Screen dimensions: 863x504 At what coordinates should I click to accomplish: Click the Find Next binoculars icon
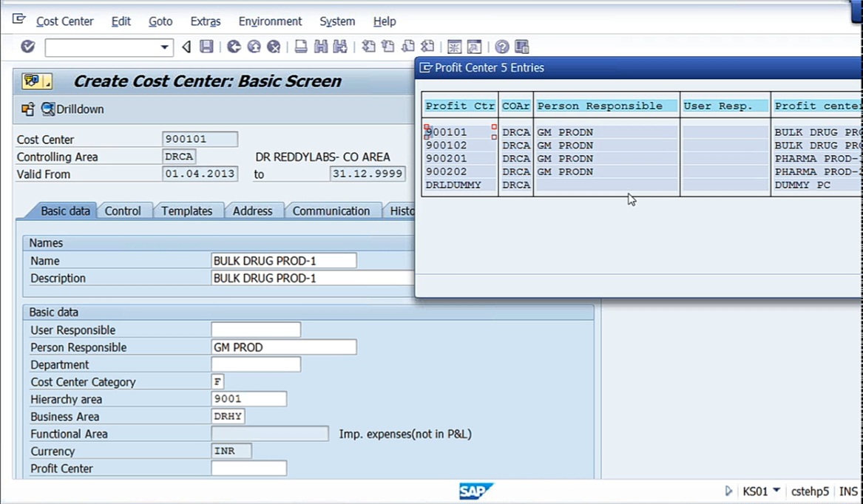340,47
